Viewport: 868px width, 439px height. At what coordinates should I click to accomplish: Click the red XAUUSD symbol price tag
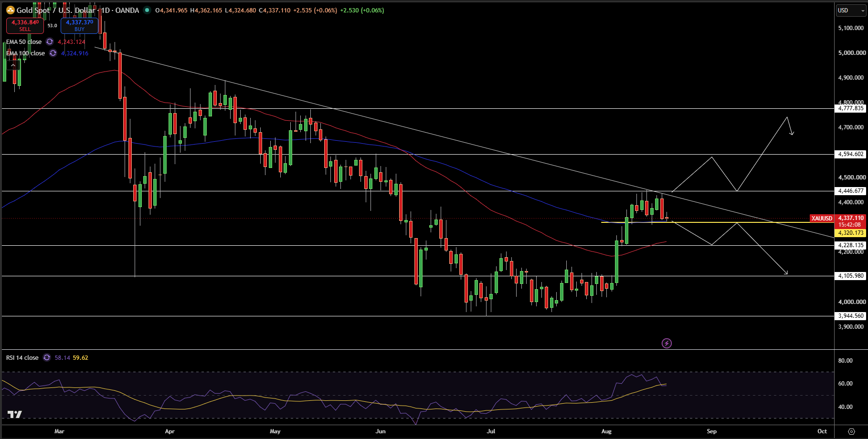(x=822, y=219)
